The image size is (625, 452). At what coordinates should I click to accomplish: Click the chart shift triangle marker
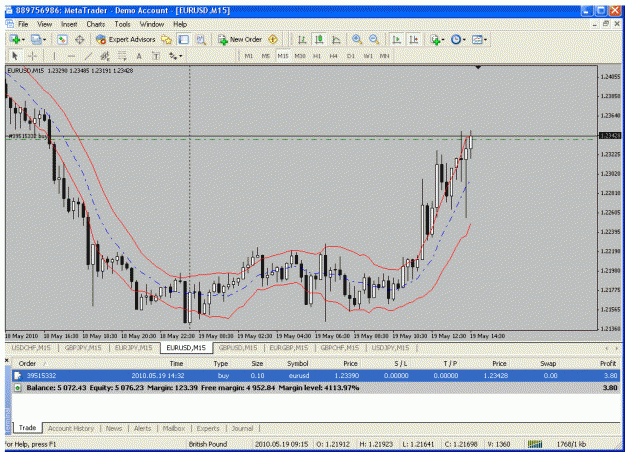(478, 68)
